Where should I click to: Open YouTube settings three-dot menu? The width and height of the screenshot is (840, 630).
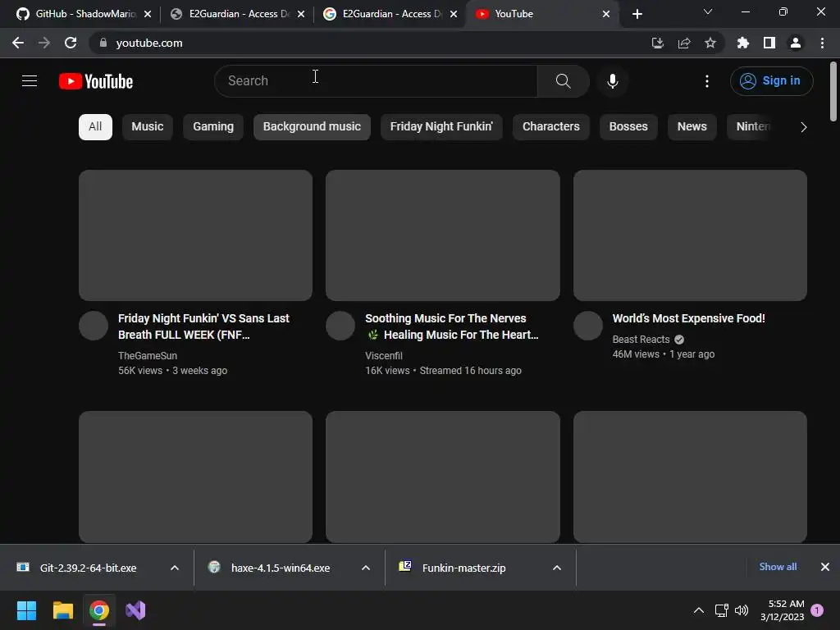(x=706, y=81)
